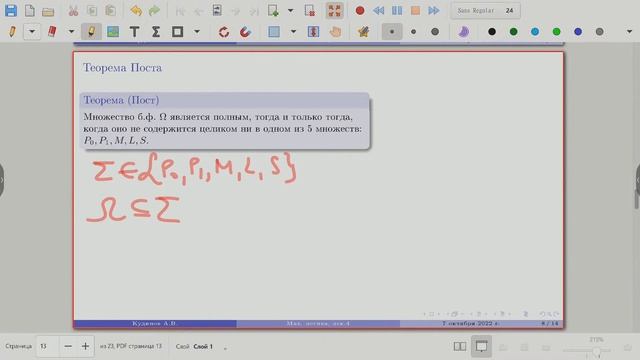The width and height of the screenshot is (640, 360).
Task: Expand the color toolbar overflow arrow
Action: 629,32
